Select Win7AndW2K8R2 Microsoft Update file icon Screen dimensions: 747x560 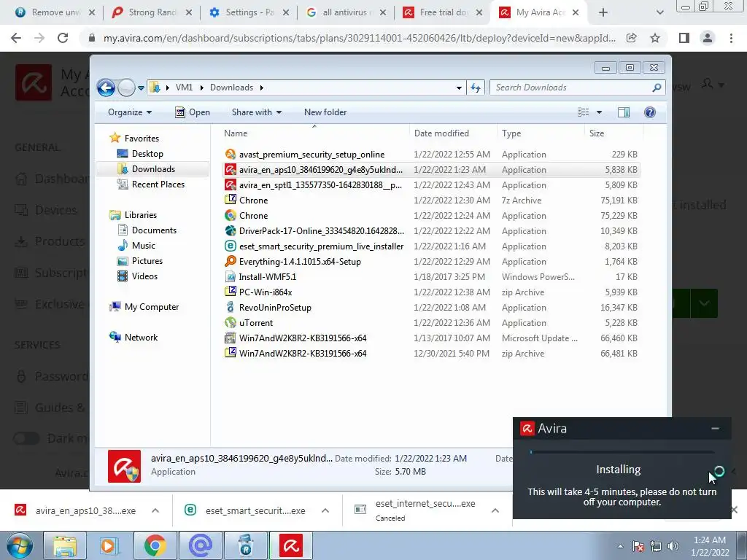(230, 338)
